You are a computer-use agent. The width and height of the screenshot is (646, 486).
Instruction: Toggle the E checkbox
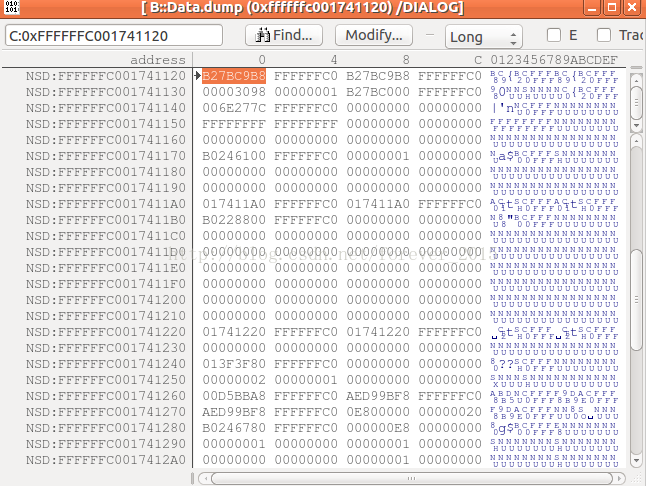(x=554, y=35)
